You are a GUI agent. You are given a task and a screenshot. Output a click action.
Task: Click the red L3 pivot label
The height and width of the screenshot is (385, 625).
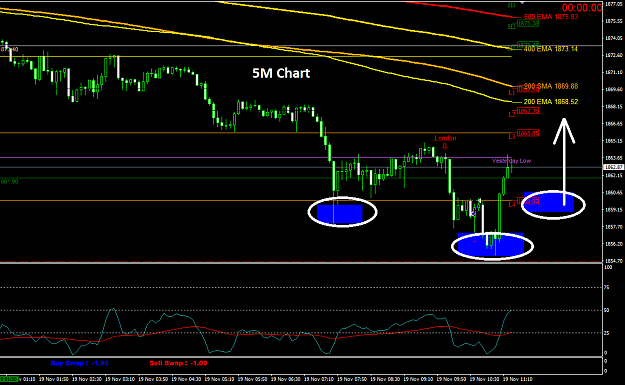[x=512, y=137]
